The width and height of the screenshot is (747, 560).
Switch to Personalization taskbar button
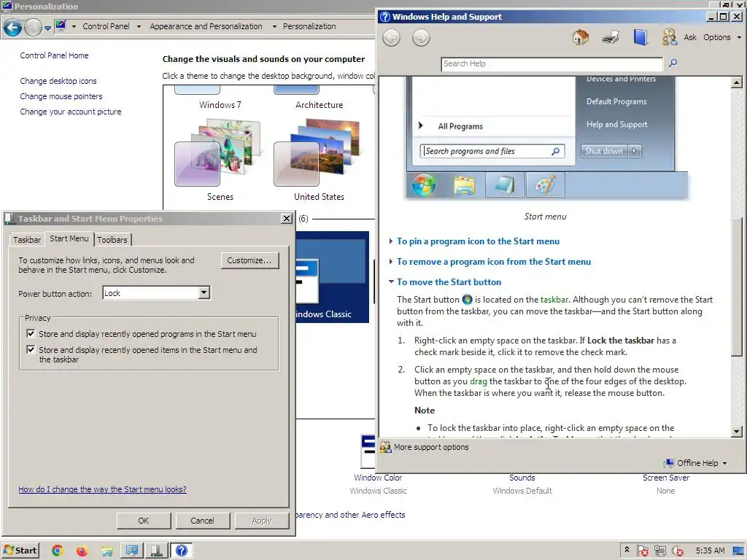pyautogui.click(x=132, y=551)
